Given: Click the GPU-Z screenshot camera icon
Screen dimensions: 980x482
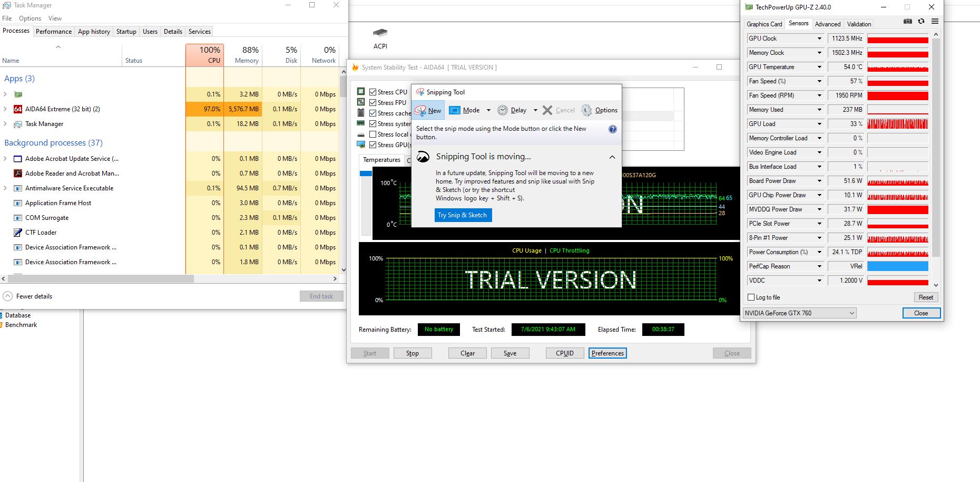Looking at the screenshot, I should [908, 21].
